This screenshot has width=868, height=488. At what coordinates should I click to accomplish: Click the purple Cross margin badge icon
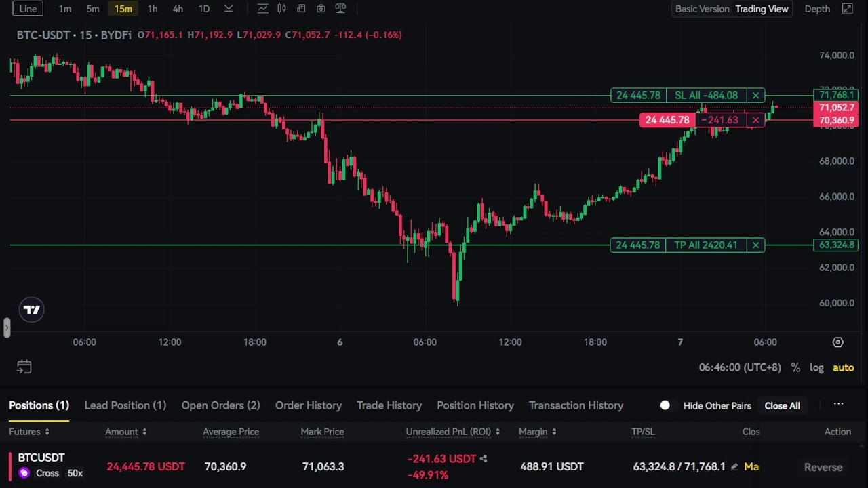click(24, 473)
